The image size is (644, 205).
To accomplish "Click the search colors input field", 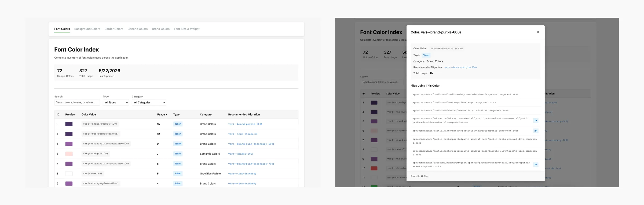I will (77, 102).
